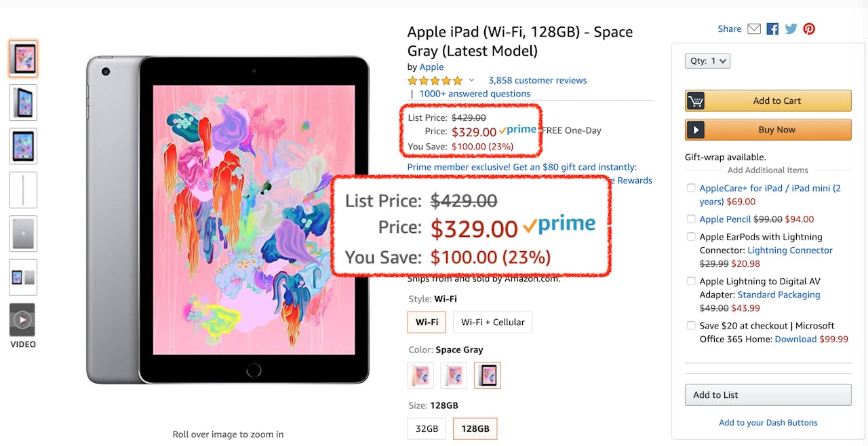Click the shopping cart icon on Add to Cart
The width and height of the screenshot is (868, 446).
coord(695,101)
